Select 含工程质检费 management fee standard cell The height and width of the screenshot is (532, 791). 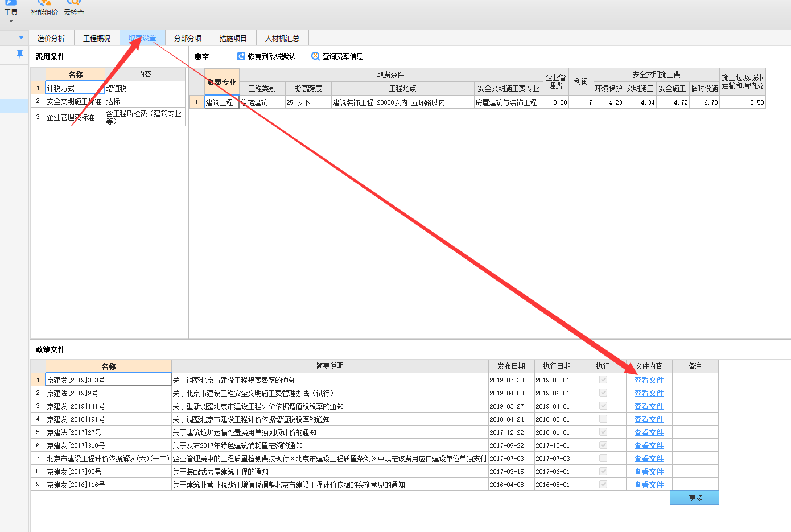point(145,117)
